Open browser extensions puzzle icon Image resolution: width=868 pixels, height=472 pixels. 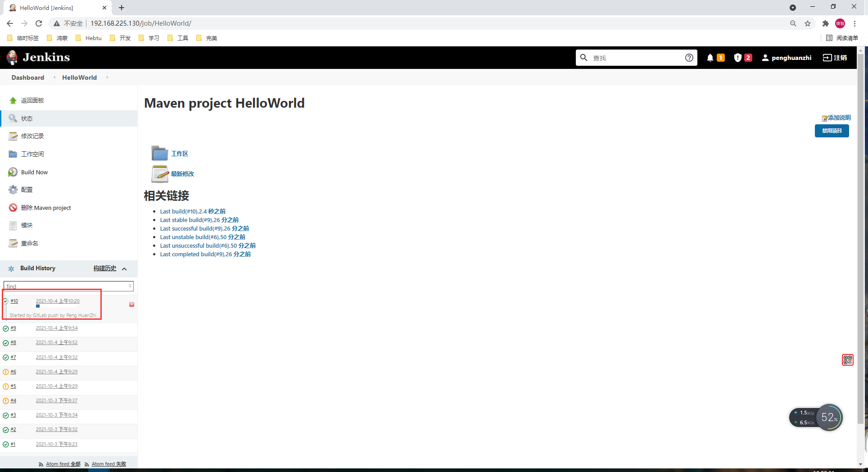825,23
